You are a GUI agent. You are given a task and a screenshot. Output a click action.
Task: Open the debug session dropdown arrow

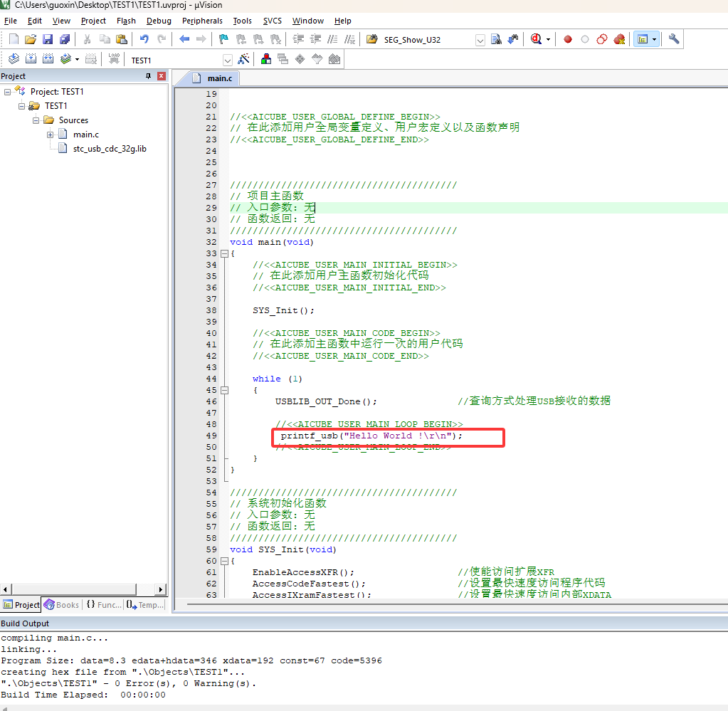549,39
